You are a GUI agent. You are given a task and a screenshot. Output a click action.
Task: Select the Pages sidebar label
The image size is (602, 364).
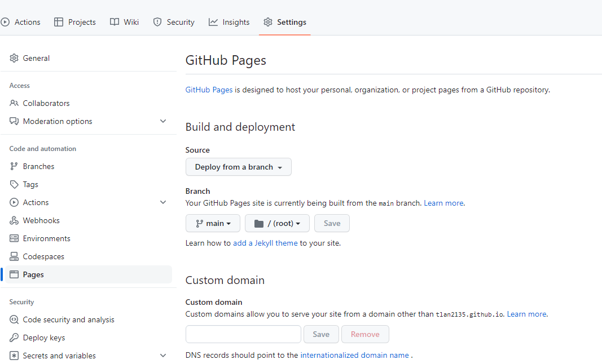point(33,274)
